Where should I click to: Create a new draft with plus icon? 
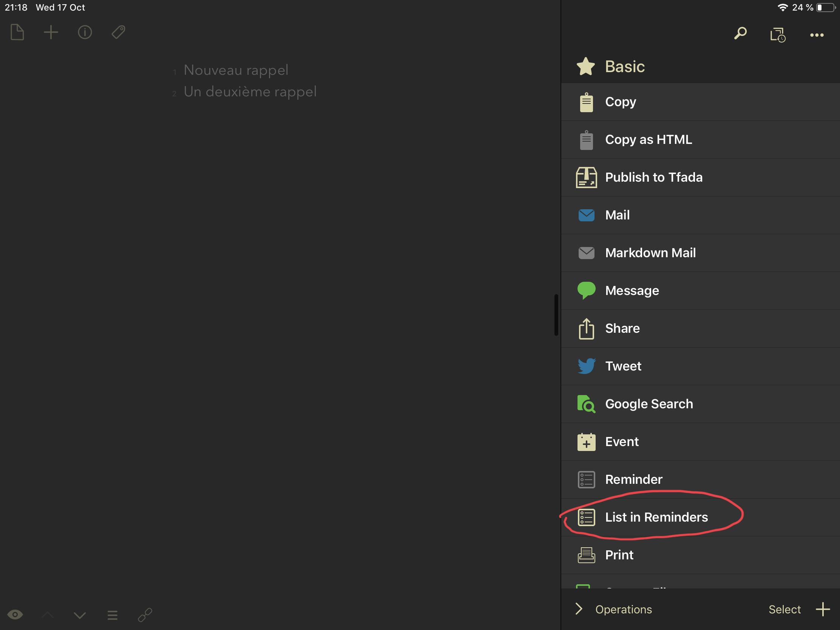click(x=51, y=32)
